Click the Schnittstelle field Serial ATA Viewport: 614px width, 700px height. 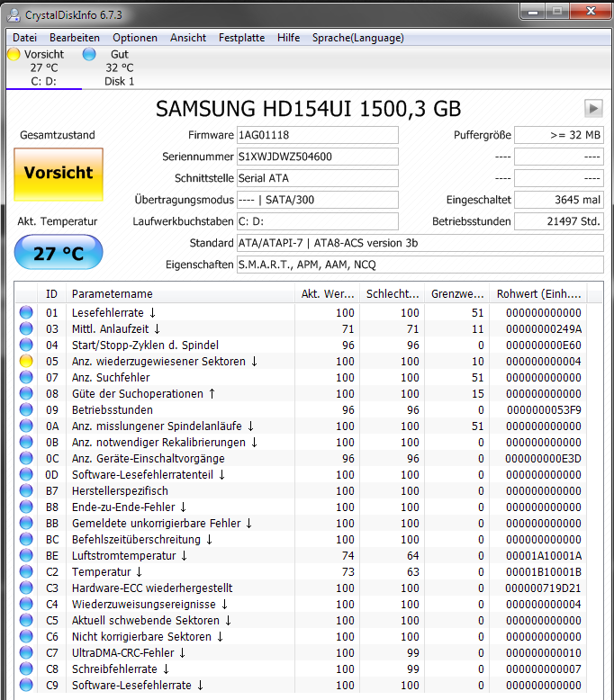318,178
